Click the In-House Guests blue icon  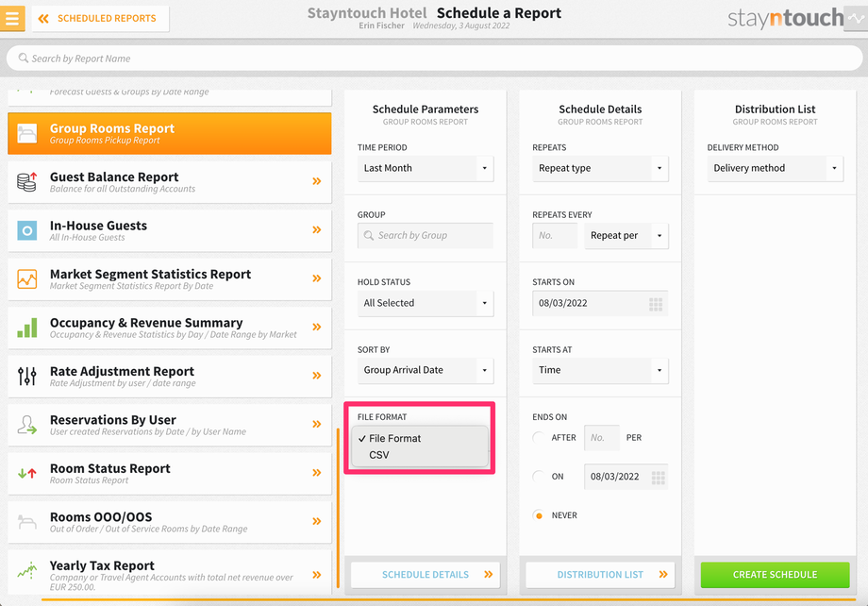pyautogui.click(x=26, y=230)
